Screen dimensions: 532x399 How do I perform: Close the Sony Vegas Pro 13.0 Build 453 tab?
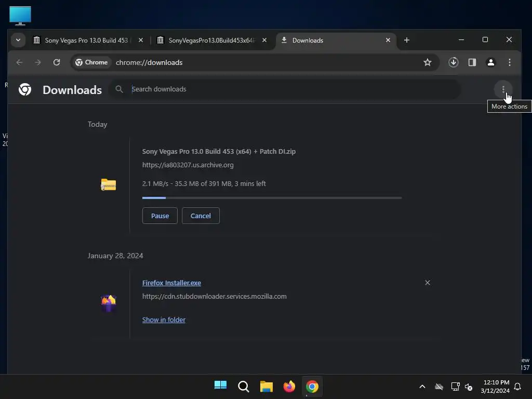[x=140, y=40]
